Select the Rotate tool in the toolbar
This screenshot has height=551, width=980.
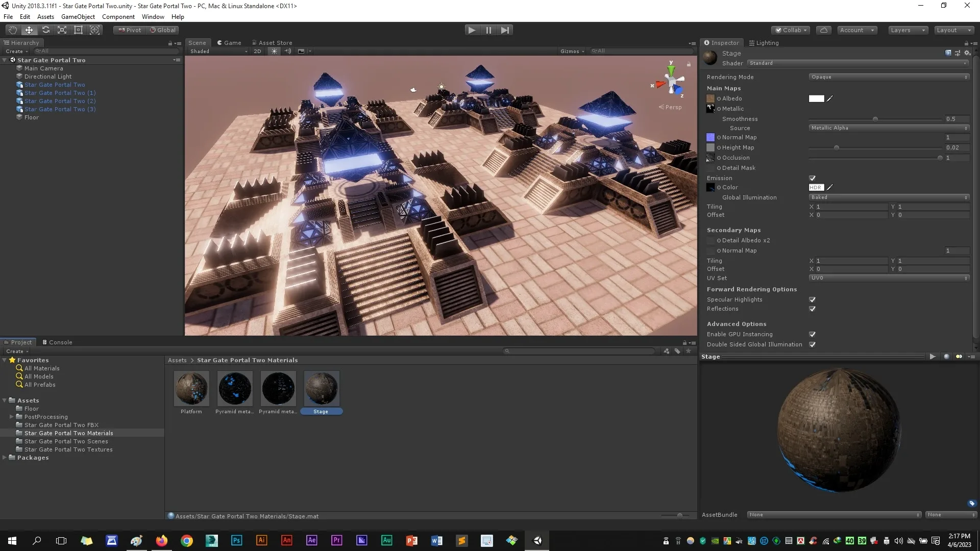(45, 30)
